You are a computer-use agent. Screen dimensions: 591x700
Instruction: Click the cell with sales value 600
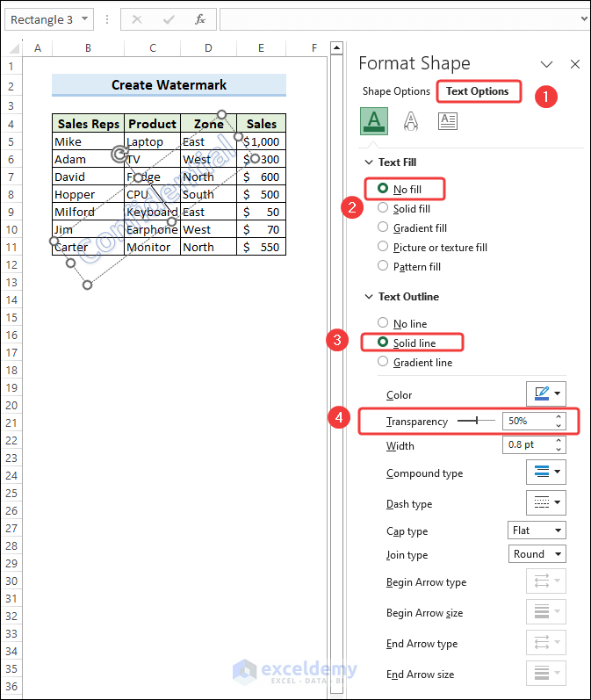coord(261,177)
